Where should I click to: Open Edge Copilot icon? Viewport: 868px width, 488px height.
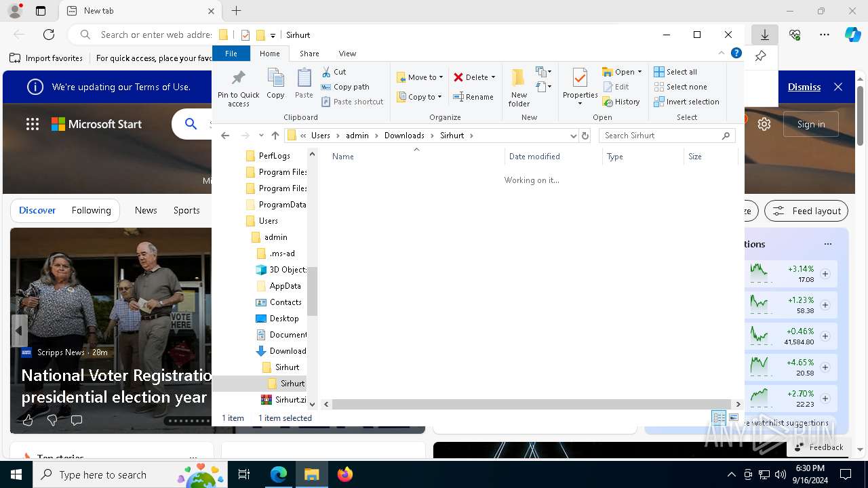pos(852,35)
